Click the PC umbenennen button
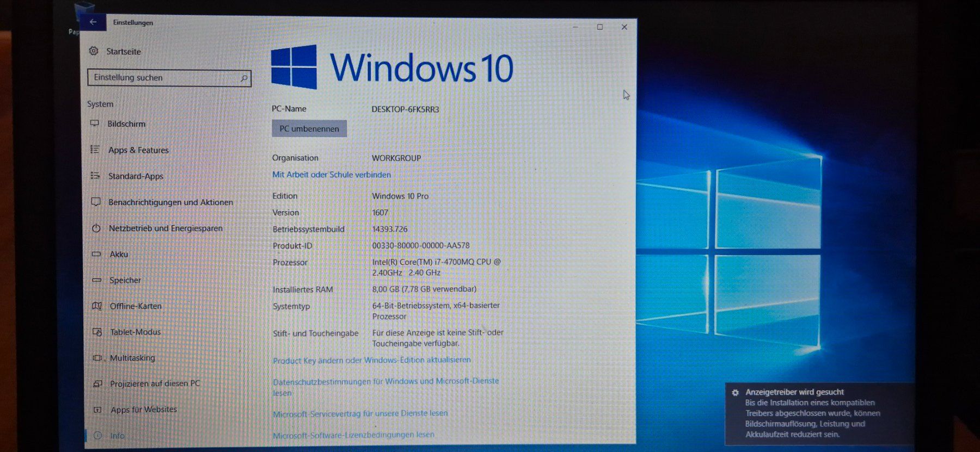980x452 pixels. click(x=309, y=129)
